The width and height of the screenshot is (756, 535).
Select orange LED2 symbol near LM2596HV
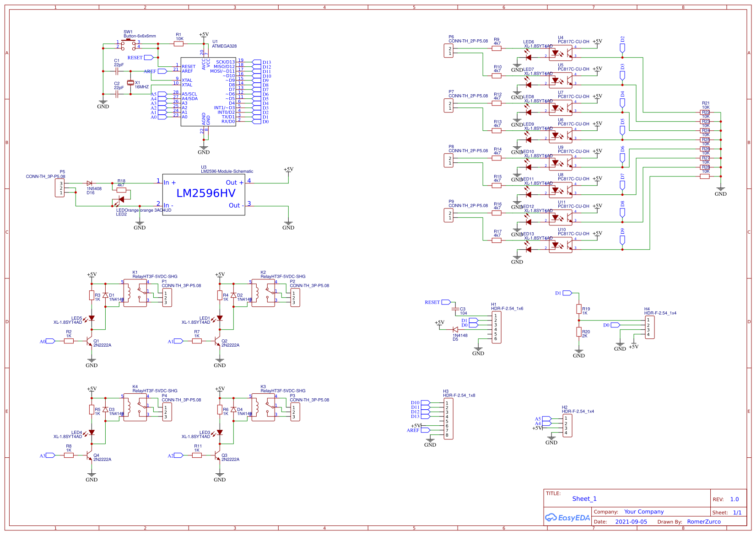point(121,199)
